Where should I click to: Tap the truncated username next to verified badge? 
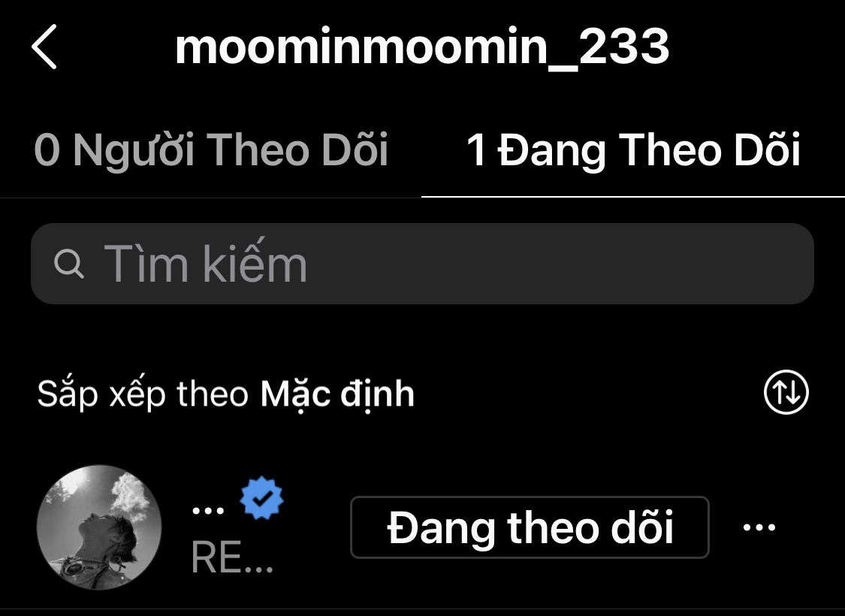(x=208, y=509)
